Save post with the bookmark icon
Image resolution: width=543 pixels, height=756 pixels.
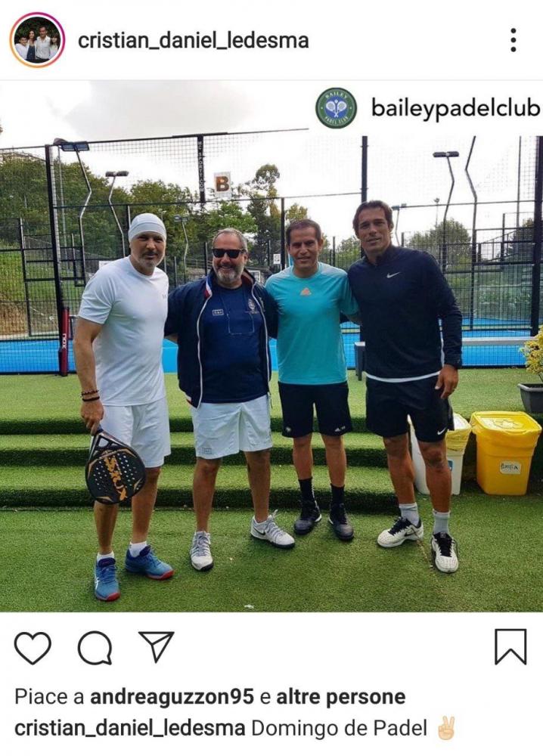point(510,647)
